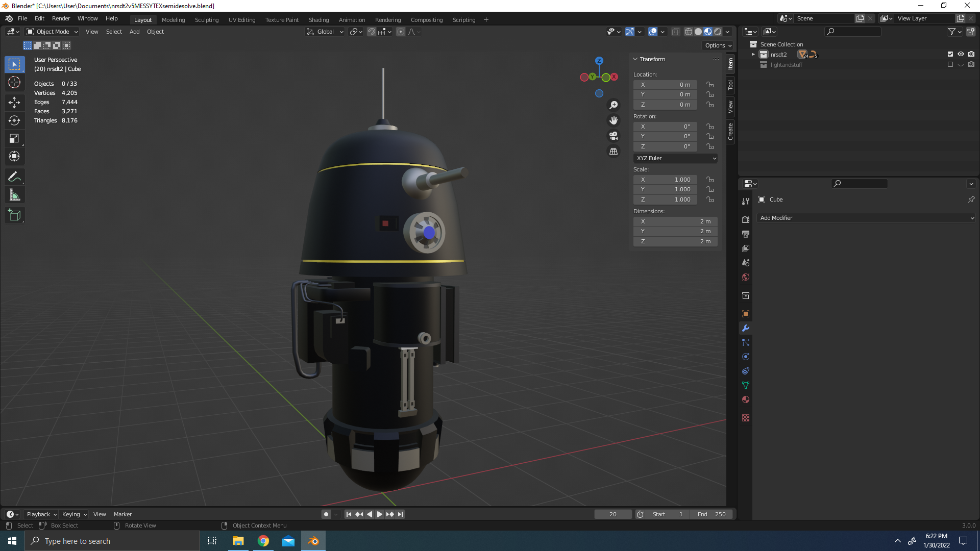Open the Object Data properties tab (green triangle)

click(746, 385)
